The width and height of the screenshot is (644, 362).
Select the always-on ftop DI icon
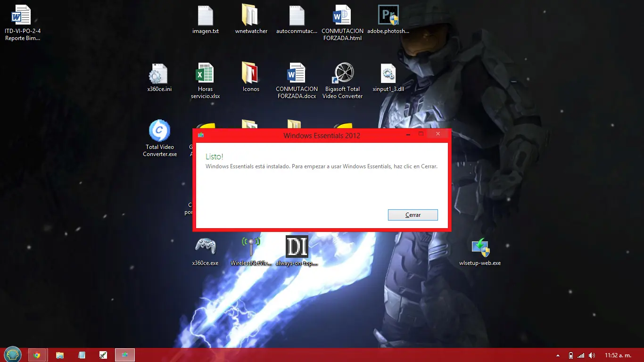coord(297,251)
